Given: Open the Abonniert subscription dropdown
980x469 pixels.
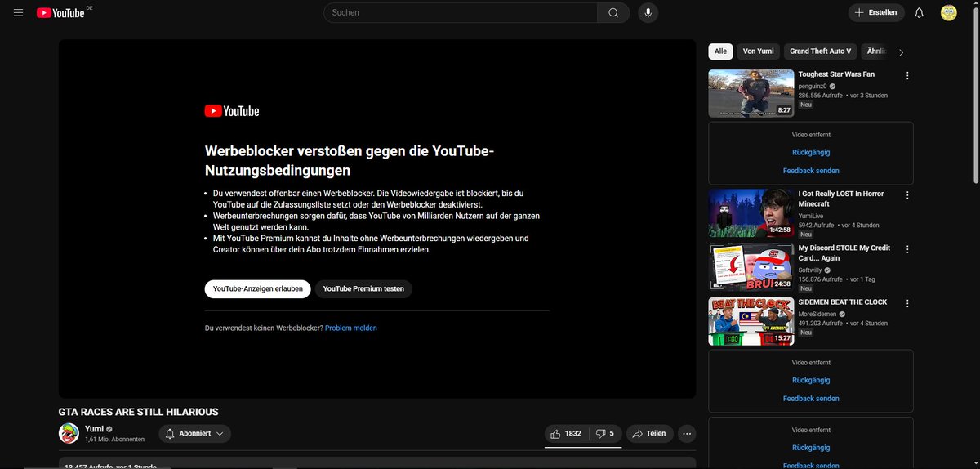Looking at the screenshot, I should [194, 433].
